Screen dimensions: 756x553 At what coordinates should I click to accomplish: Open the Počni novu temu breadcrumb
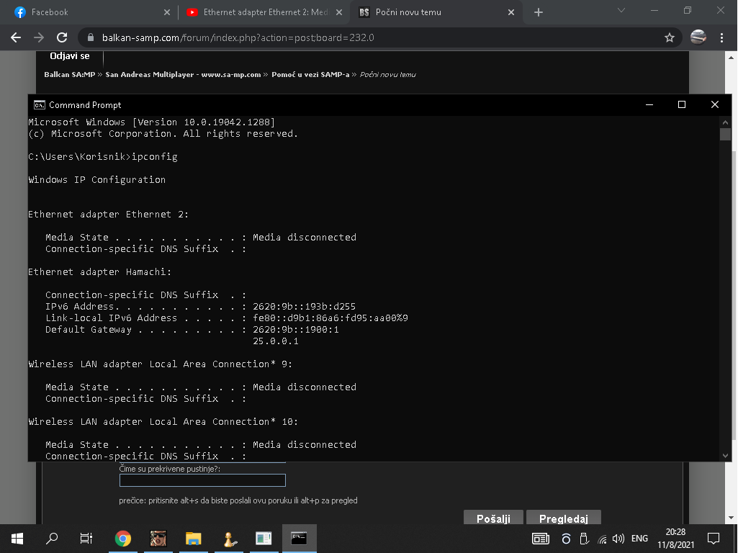(x=387, y=75)
